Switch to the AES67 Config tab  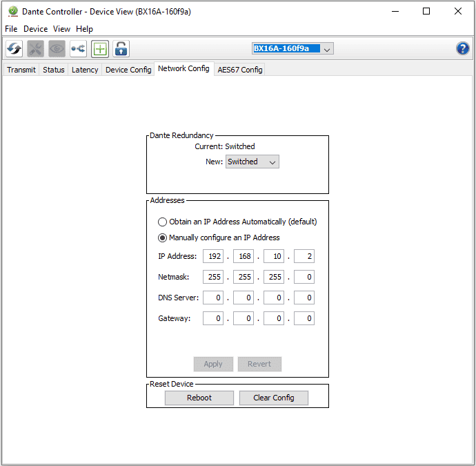tap(239, 70)
